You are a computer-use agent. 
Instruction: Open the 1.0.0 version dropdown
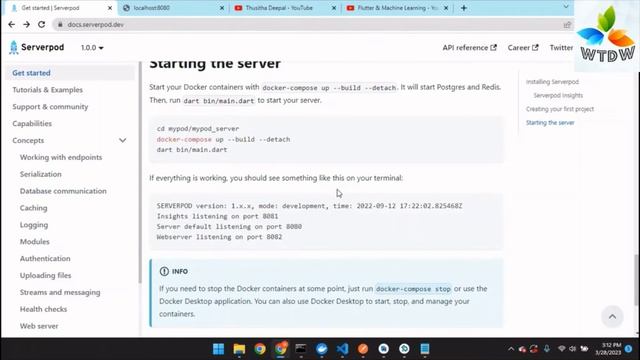[x=92, y=48]
